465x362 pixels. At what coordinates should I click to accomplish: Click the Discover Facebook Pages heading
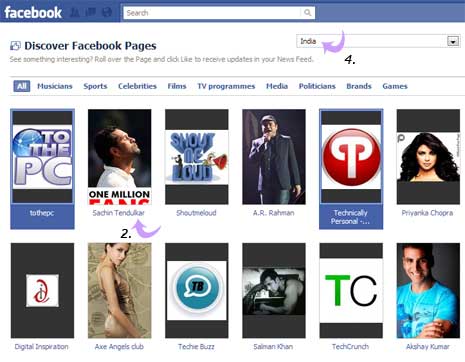click(x=90, y=46)
